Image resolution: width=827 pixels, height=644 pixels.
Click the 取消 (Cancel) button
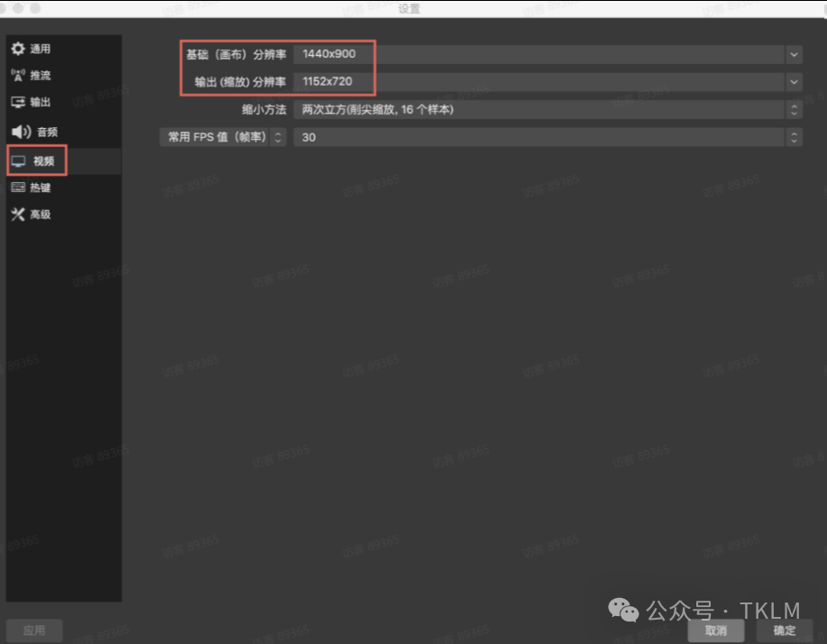(x=715, y=631)
